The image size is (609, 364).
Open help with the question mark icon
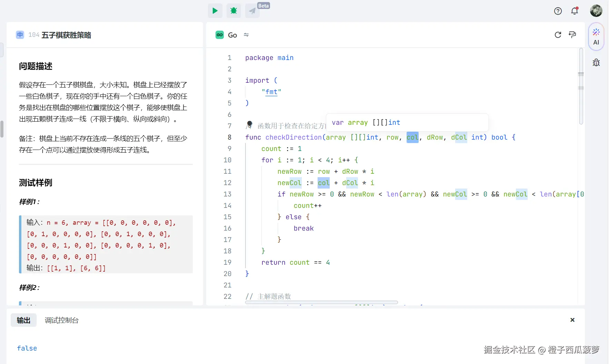click(x=558, y=11)
